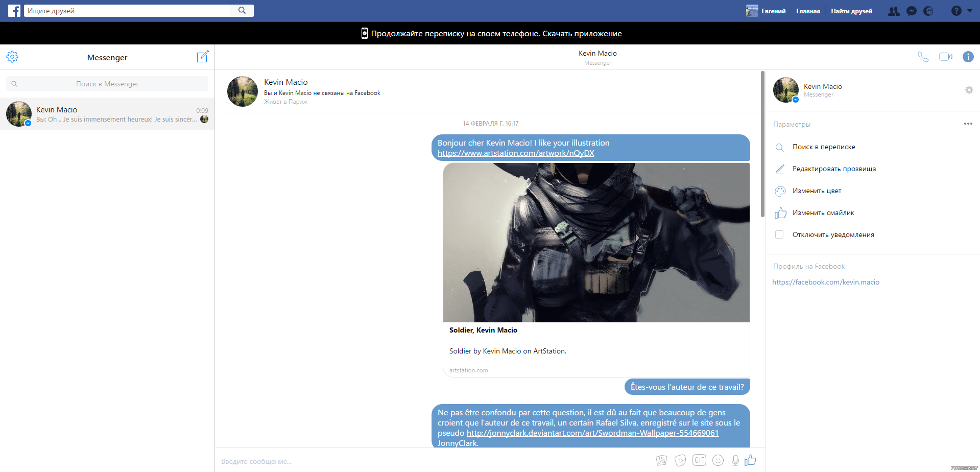Open Messenger messages icon in top bar
The width and height of the screenshot is (980, 472).
click(912, 11)
